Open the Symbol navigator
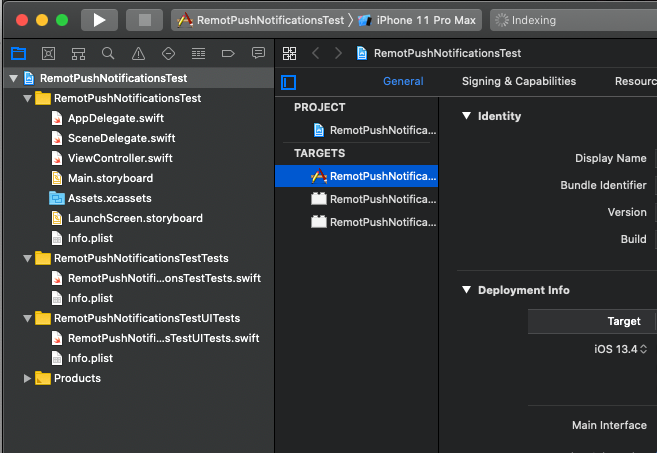 point(78,53)
